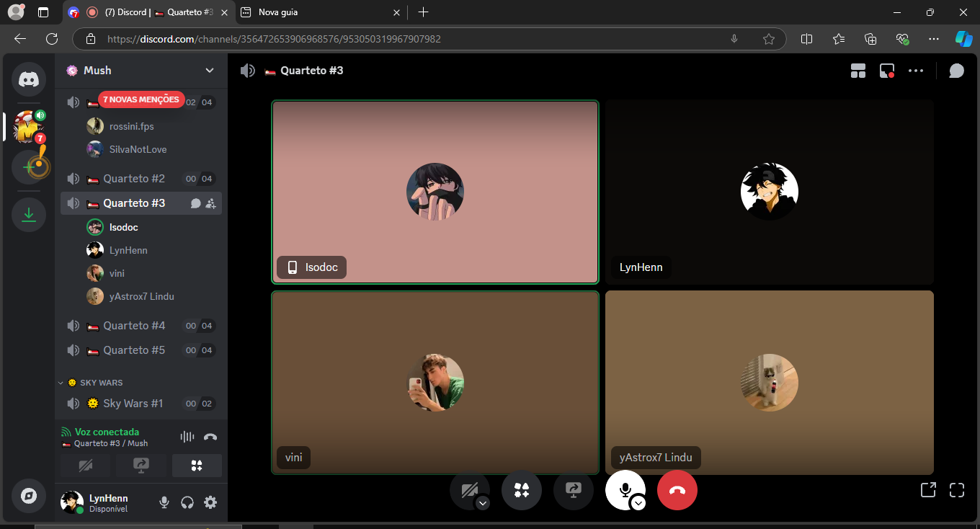Open activities in the sidebar voice panel
This screenshot has width=980, height=529.
pos(197,466)
